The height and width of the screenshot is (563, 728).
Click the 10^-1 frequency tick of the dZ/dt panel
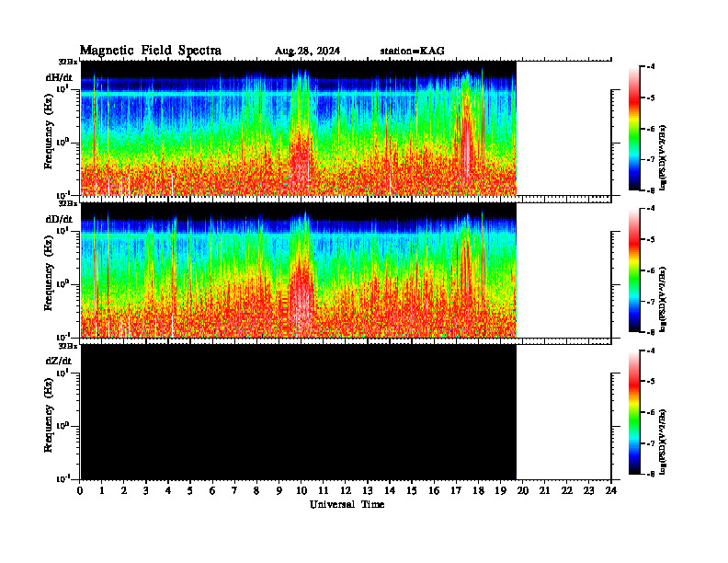[63, 478]
